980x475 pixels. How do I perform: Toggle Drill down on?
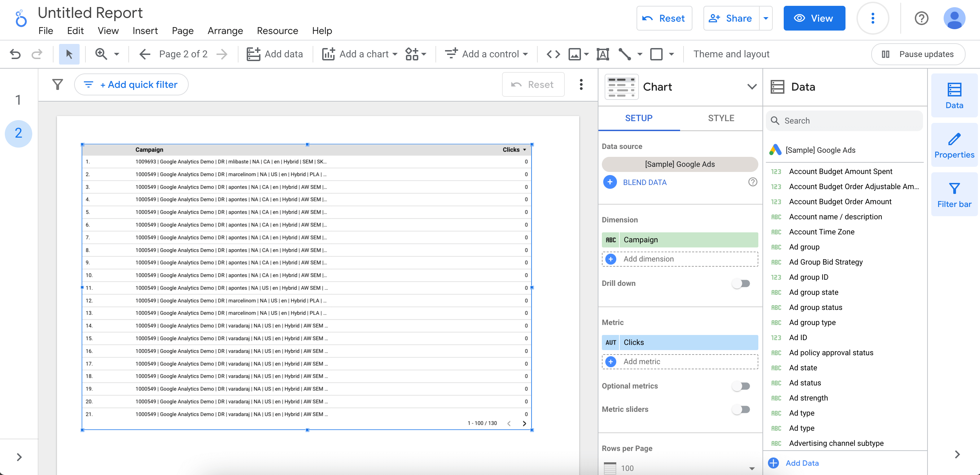(741, 283)
